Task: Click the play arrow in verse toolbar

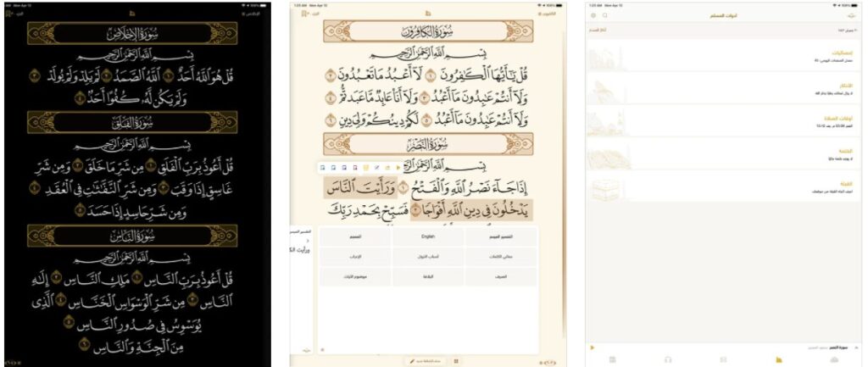Action: click(x=398, y=167)
